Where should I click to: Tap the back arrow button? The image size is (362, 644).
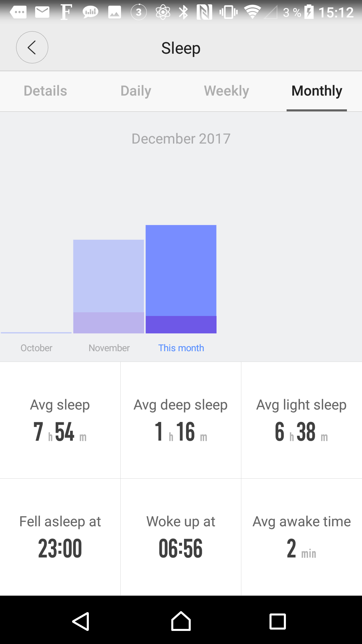coord(32,48)
